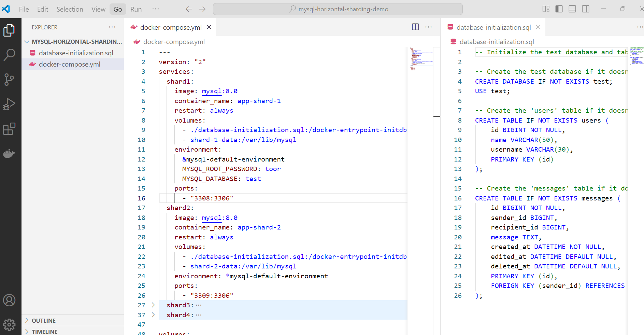Open the Docker view in activity bar
Viewport: 644px width, 335px height.
pyautogui.click(x=9, y=154)
